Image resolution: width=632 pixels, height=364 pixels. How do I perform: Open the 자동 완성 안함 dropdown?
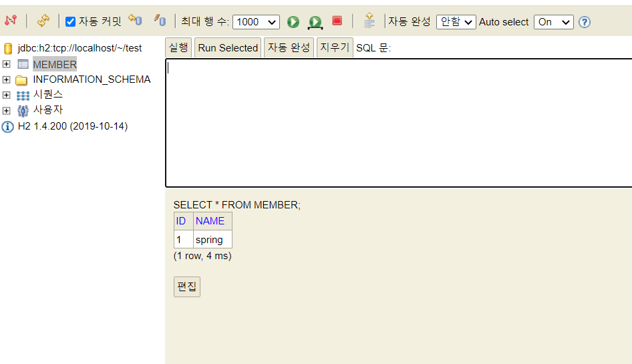456,22
